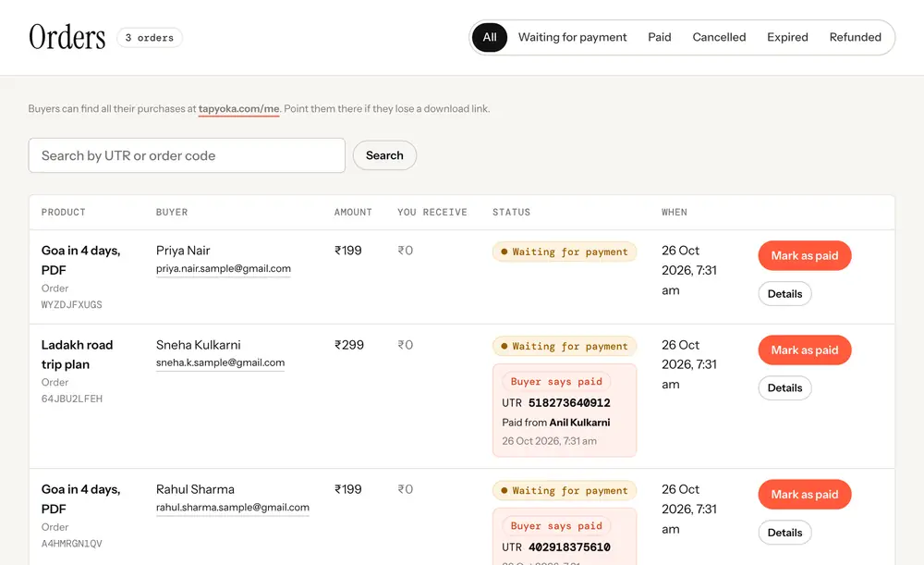Click the ₹299 amount cell
Image resolution: width=924 pixels, height=565 pixels.
click(349, 345)
